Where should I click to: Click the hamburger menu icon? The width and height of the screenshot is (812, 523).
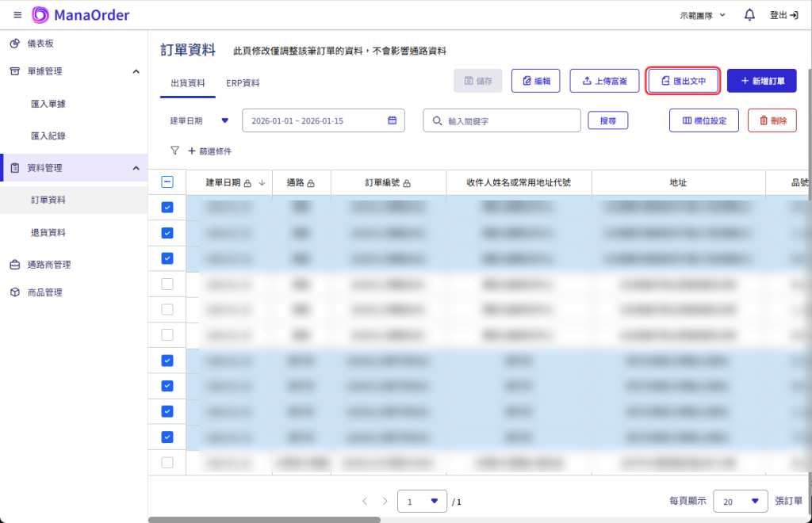17,15
